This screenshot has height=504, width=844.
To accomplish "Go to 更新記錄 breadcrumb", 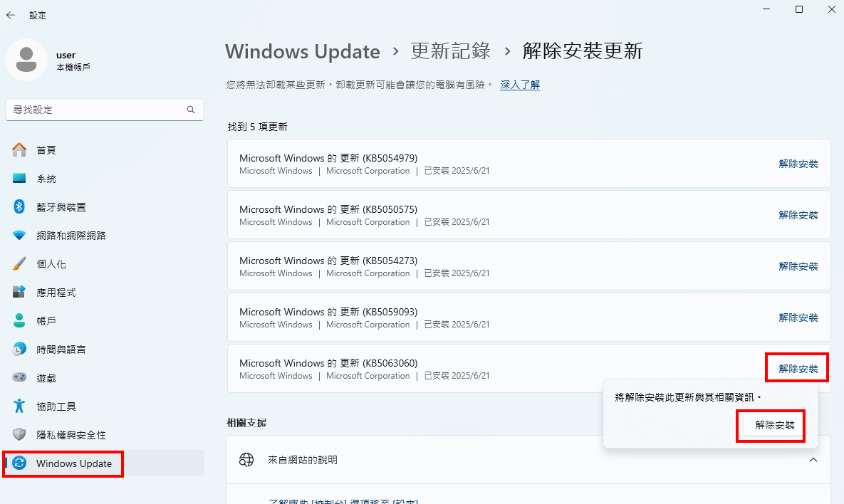I will (451, 51).
